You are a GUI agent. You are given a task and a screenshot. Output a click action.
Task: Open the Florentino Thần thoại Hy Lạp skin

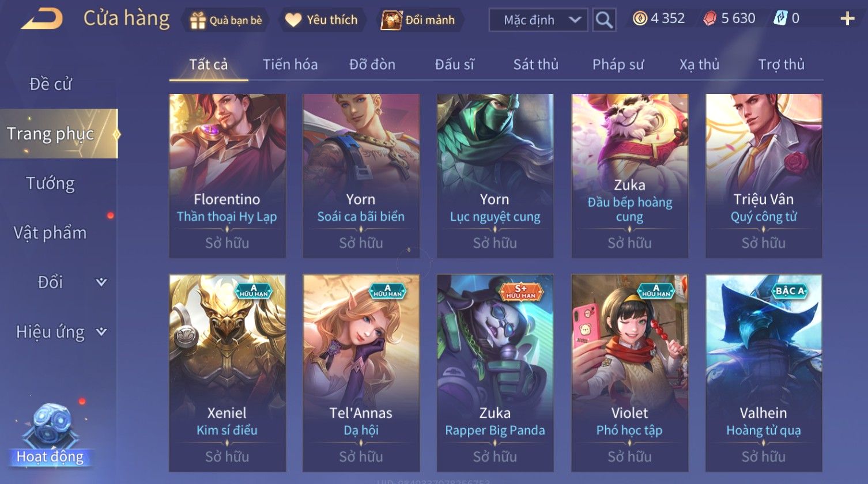pyautogui.click(x=227, y=176)
